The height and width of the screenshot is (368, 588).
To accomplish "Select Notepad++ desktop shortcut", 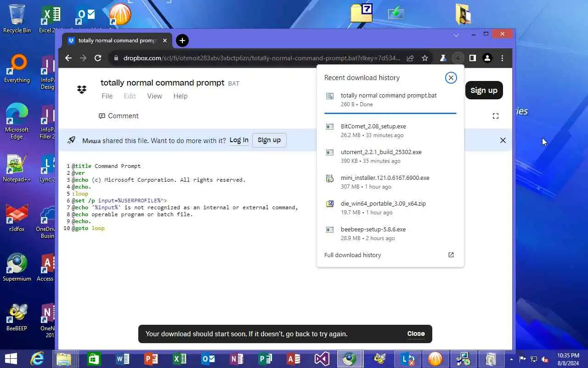I will click(x=17, y=168).
